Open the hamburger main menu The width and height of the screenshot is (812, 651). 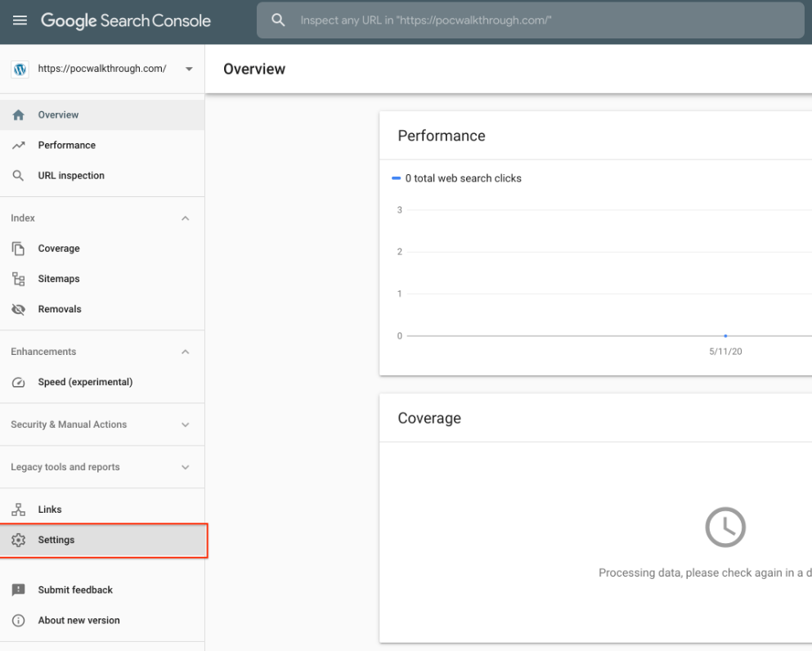(x=20, y=20)
